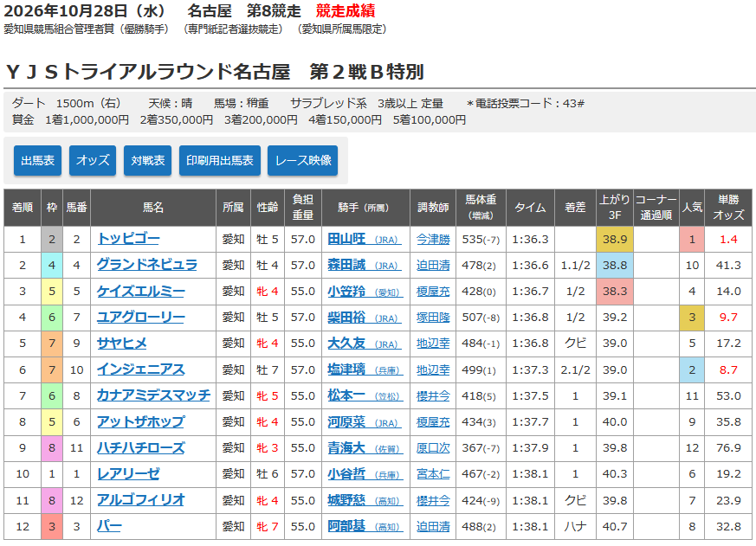Open horse link アルゴフィリオ
This screenshot has width=756, height=546.
(141, 500)
